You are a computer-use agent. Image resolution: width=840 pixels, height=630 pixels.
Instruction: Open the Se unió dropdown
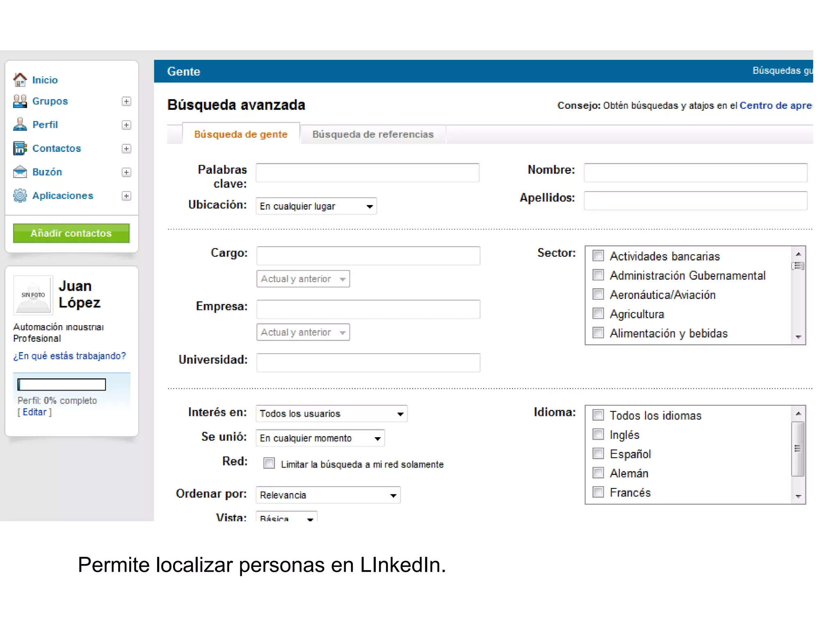(320, 438)
